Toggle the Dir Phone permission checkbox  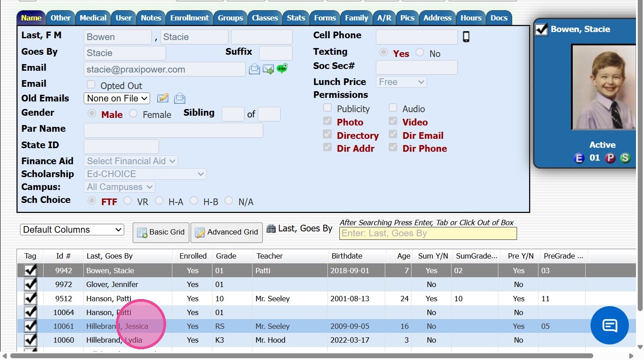393,147
